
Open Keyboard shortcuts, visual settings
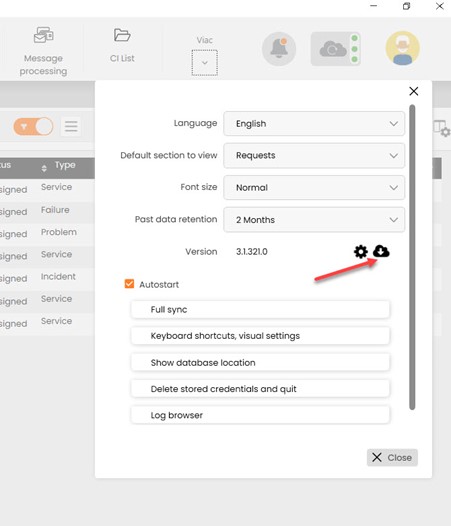[260, 336]
